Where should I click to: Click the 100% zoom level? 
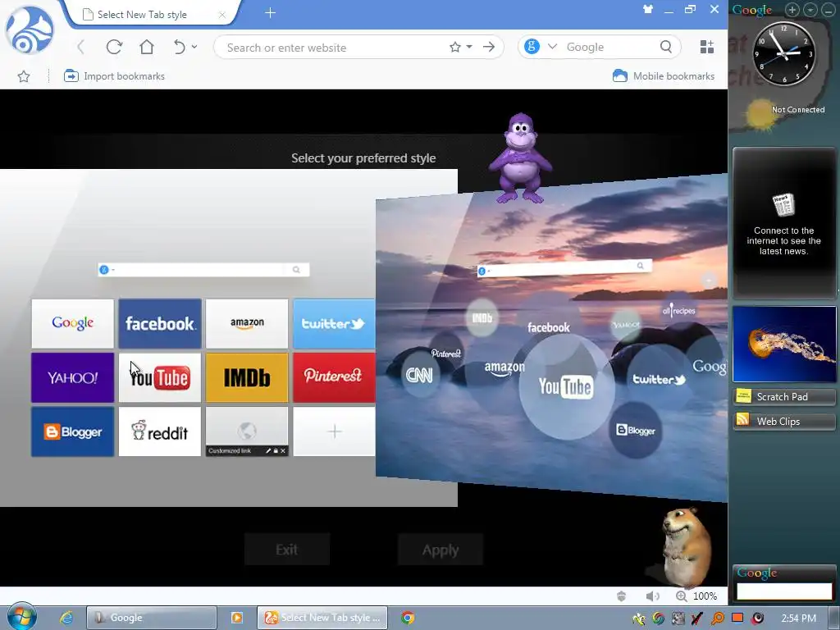(x=705, y=596)
